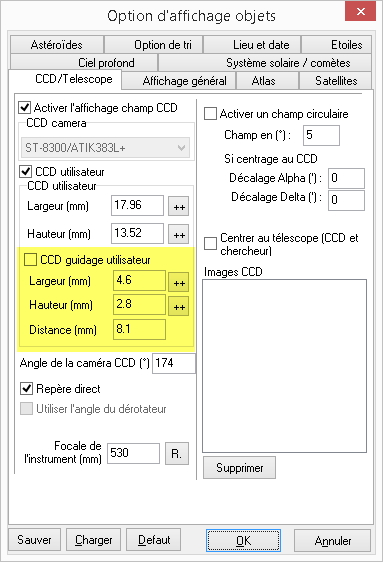Enable Activer un champ circulaire
The width and height of the screenshot is (383, 562).
click(x=210, y=114)
